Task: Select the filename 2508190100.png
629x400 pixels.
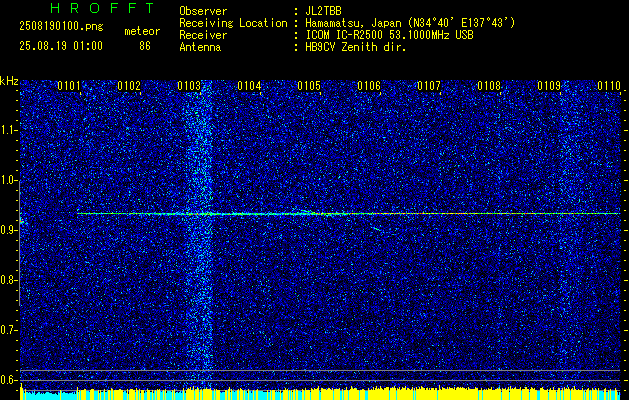Action: [x=61, y=27]
